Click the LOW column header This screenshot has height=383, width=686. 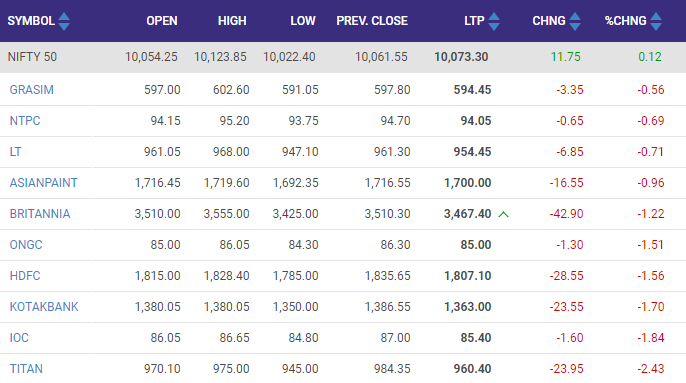(303, 21)
